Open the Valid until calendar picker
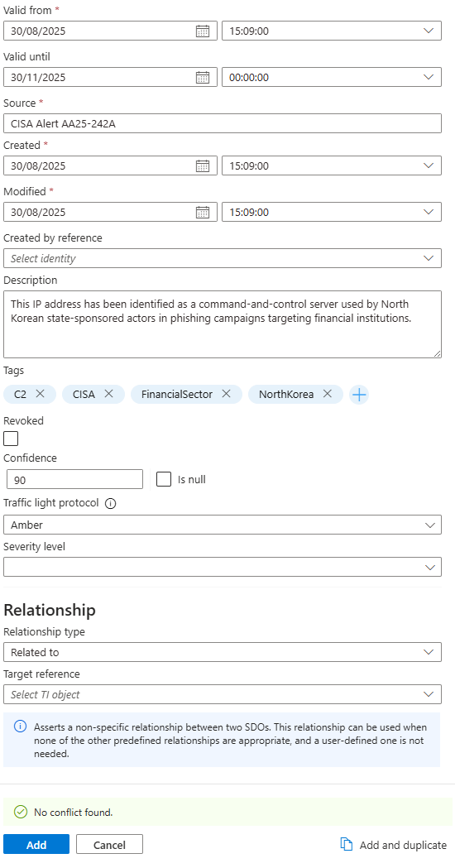 click(204, 77)
